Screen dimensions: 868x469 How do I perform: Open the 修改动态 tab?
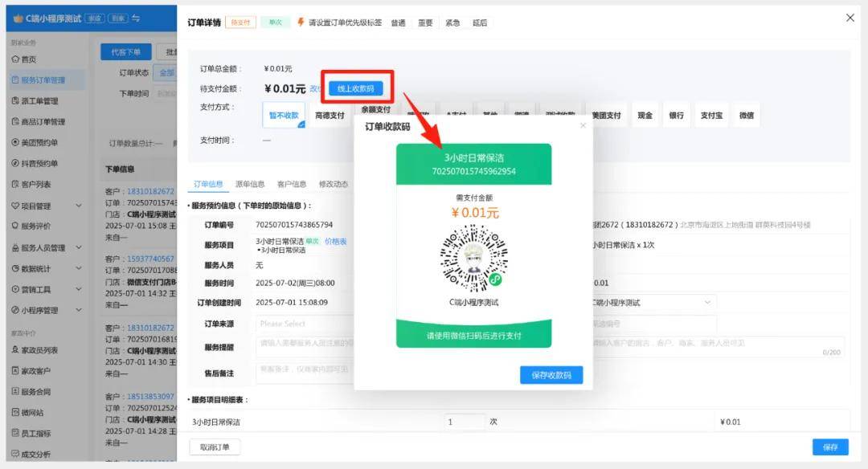coord(334,185)
